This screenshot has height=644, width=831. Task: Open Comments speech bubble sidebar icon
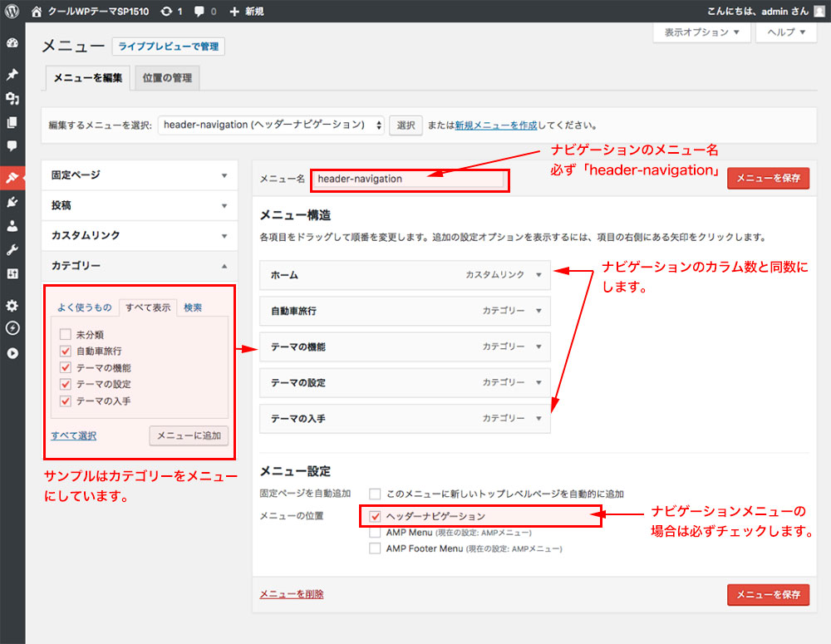[x=12, y=145]
